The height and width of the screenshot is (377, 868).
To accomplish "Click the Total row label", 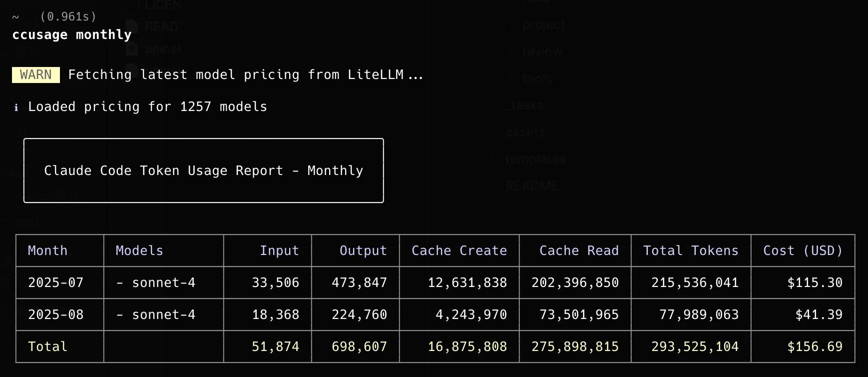I will tap(47, 346).
